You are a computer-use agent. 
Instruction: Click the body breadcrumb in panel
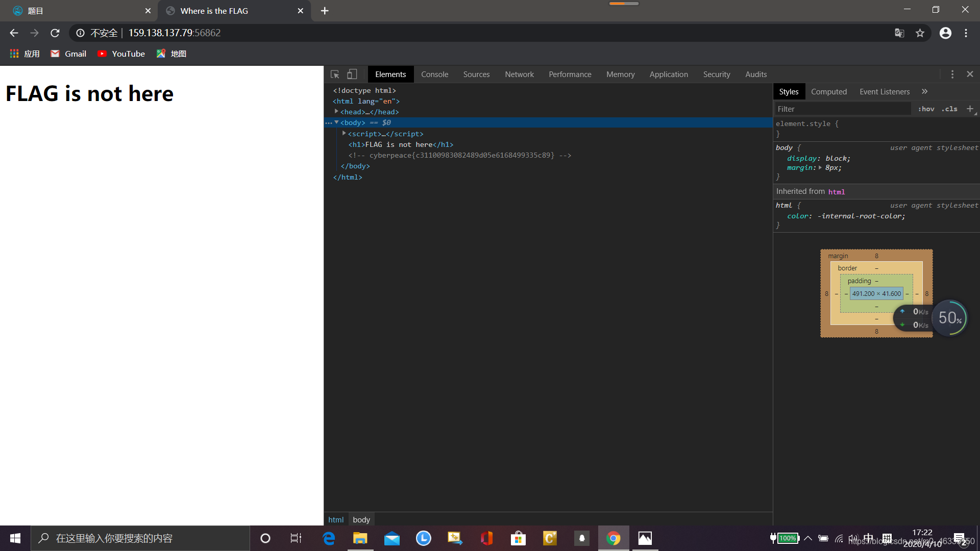[361, 519]
